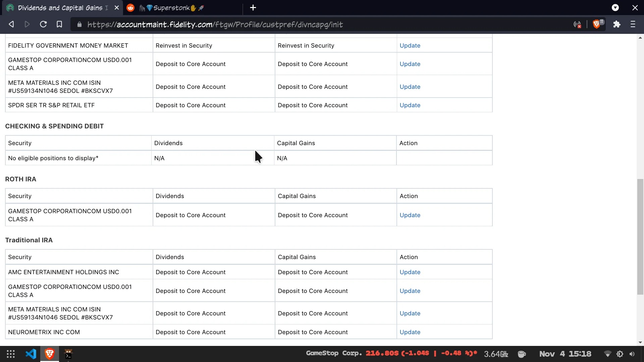
Task: Open Brave Shields lion icon
Action: pos(596,24)
